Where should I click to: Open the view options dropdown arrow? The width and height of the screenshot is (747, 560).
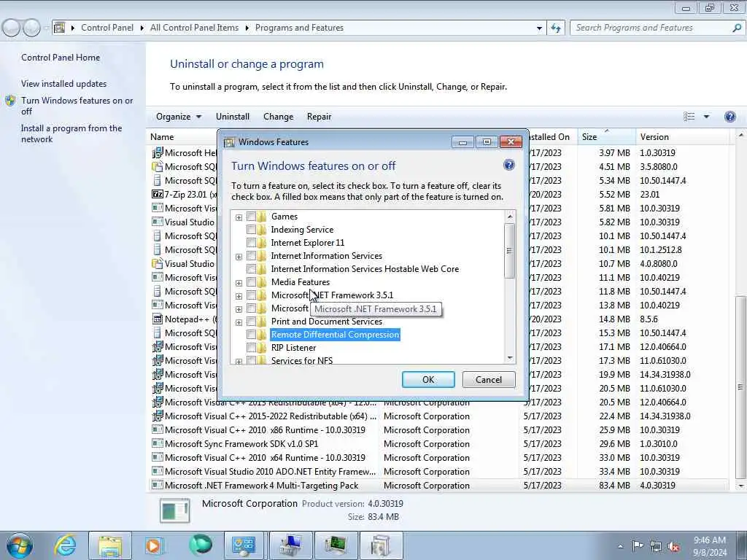point(706,117)
